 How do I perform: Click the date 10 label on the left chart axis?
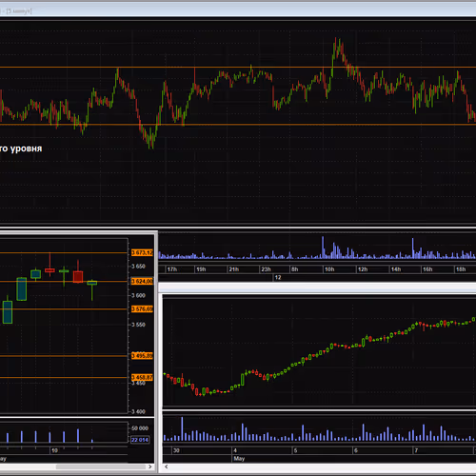(x=54, y=450)
